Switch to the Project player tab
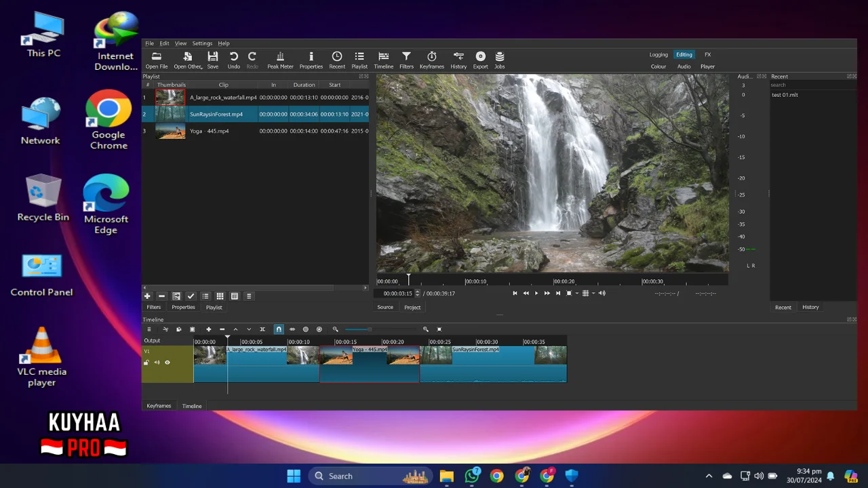Screen dimensions: 868x488 (x=412, y=308)
